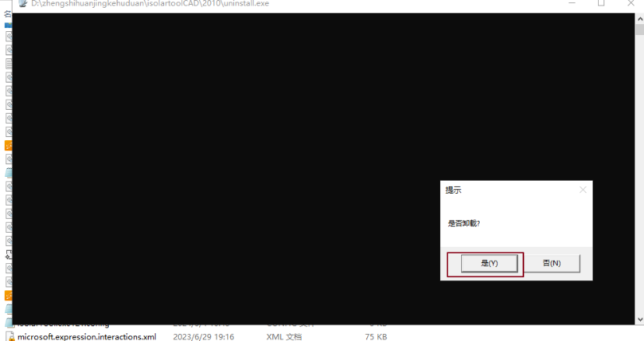Maximize the uninstall.exe console window
The width and height of the screenshot is (644, 341).
601,3
